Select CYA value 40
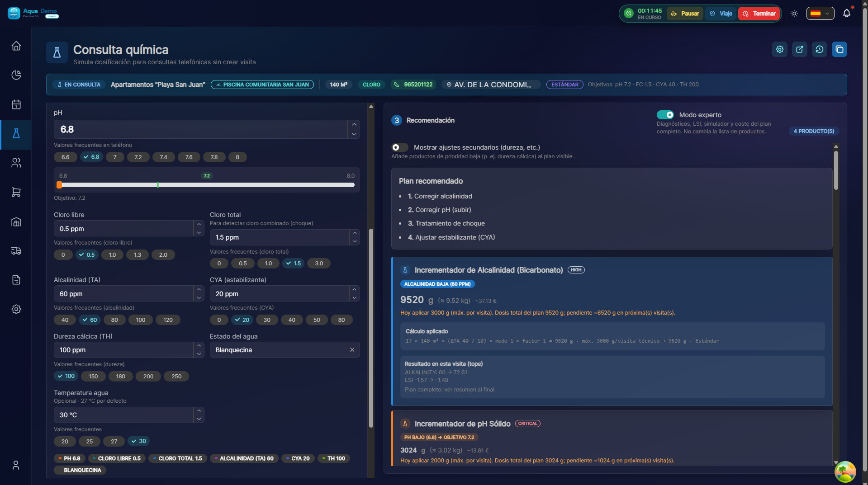This screenshot has height=485, width=868. point(292,320)
